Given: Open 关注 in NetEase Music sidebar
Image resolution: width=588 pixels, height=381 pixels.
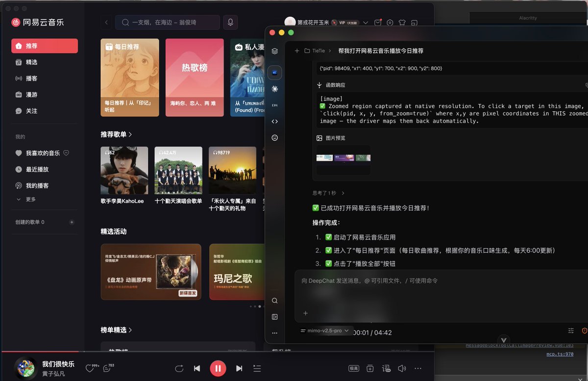Looking at the screenshot, I should tap(45, 111).
